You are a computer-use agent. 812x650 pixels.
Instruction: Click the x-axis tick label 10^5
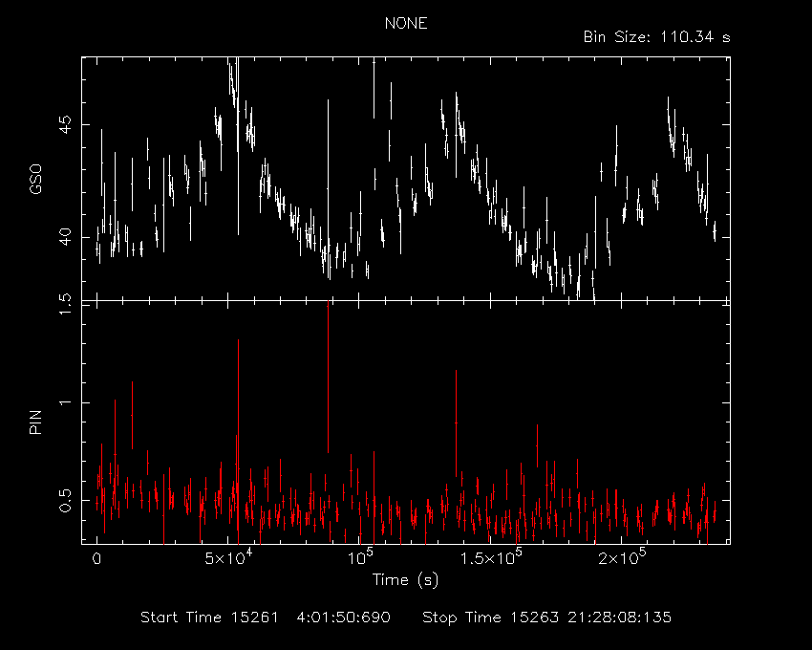point(360,556)
